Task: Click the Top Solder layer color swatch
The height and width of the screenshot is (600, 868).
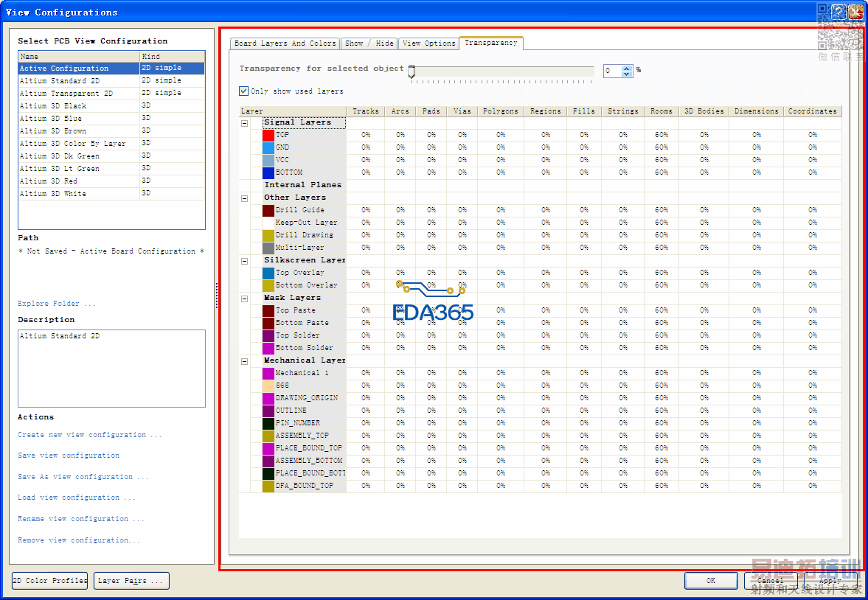Action: pyautogui.click(x=268, y=335)
